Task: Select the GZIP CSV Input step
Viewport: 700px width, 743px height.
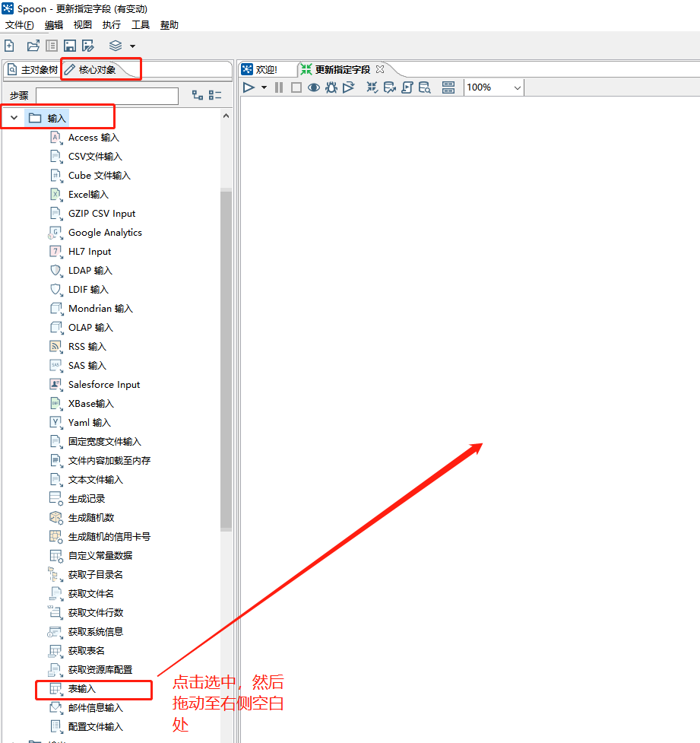Action: 93,214
